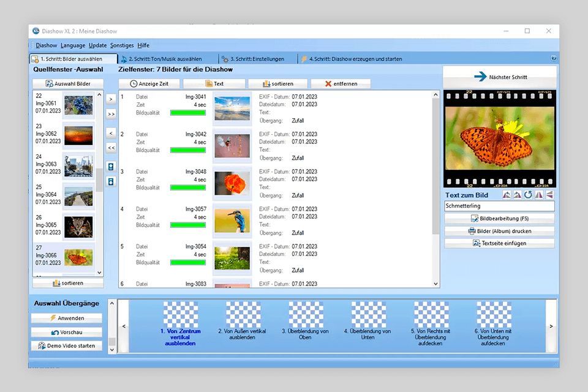Switch to 4. Schritt: Diashow erzeugen tab
The image size is (588, 392).
pos(352,59)
